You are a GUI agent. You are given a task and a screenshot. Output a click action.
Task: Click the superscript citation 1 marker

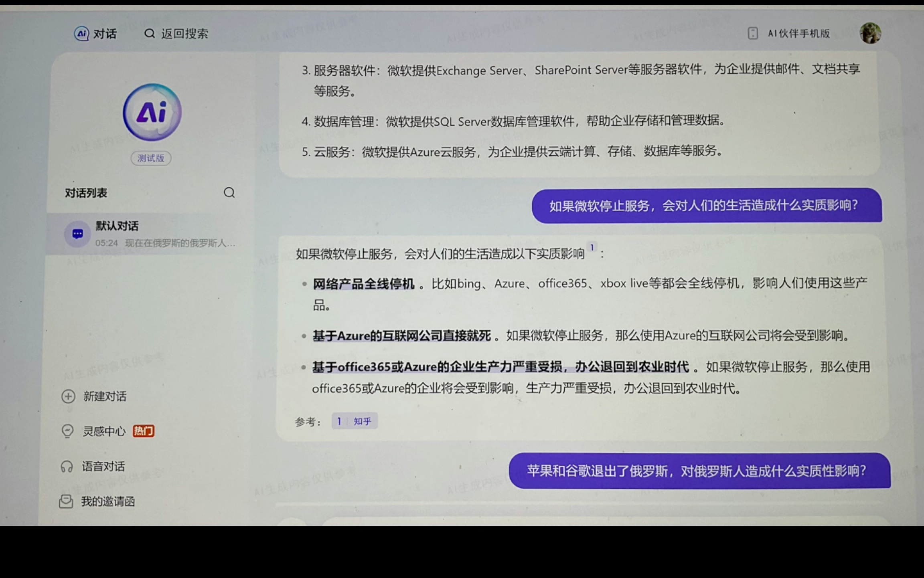(592, 247)
